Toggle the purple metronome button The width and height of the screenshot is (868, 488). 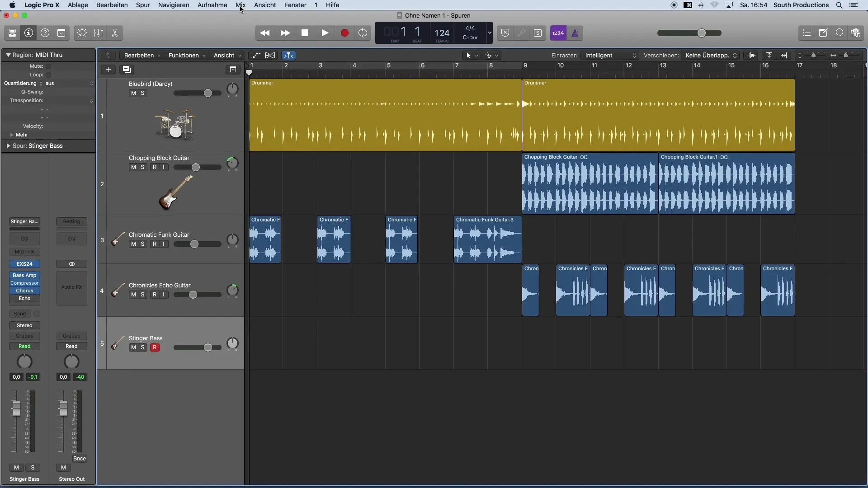575,33
